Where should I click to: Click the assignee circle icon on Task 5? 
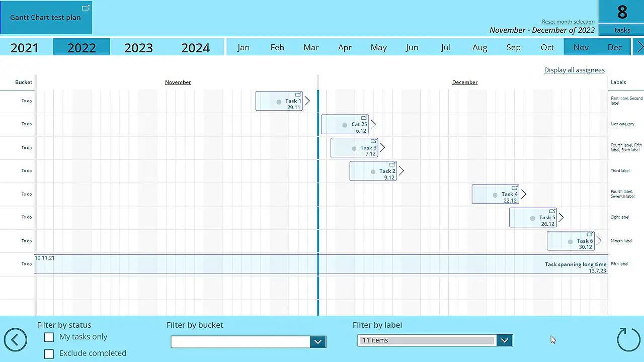(532, 218)
